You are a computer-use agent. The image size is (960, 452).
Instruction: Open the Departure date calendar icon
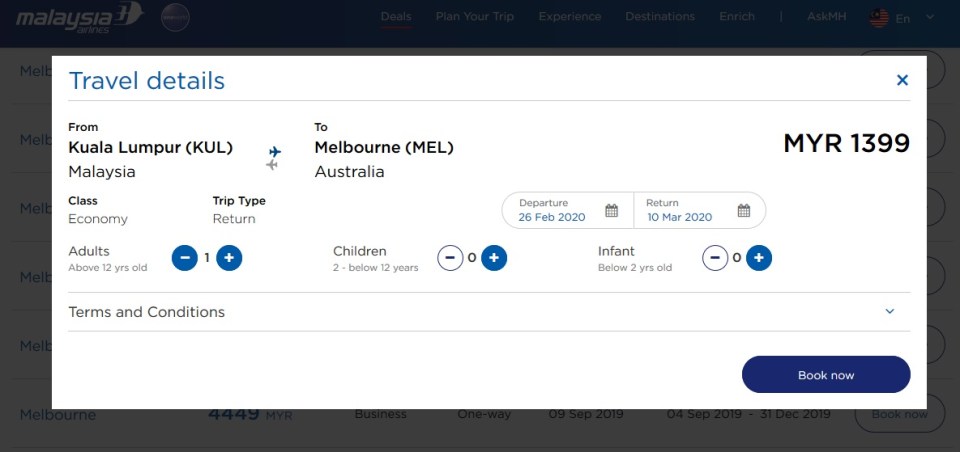tap(612, 211)
